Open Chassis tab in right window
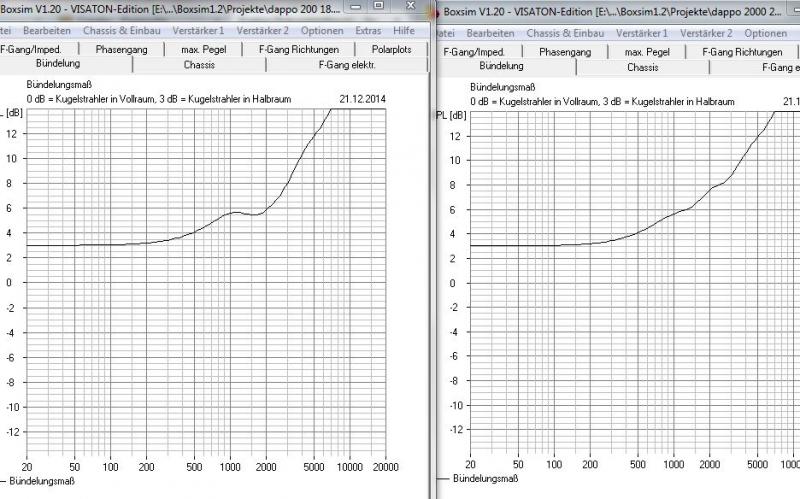800x499 pixels. 642,67
